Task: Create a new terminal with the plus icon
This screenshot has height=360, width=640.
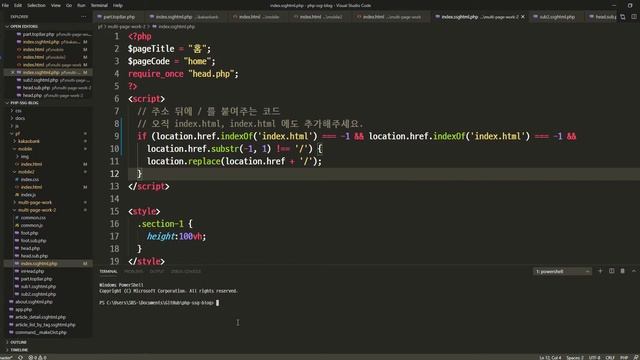Action: 600,271
